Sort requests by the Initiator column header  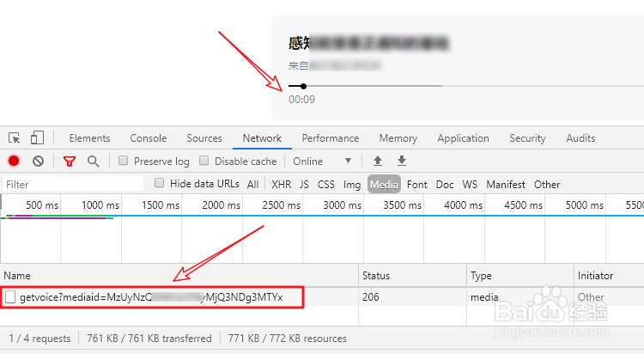[609, 276]
